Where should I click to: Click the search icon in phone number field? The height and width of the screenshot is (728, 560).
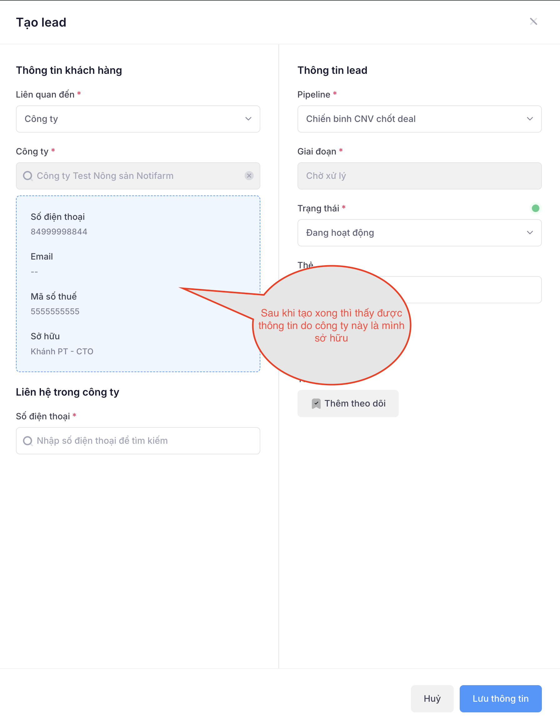pos(28,441)
